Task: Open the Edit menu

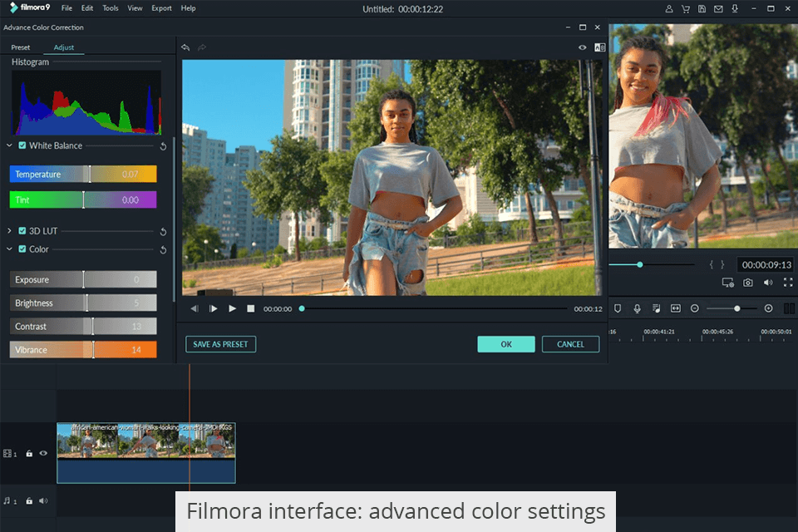Action: point(87,8)
